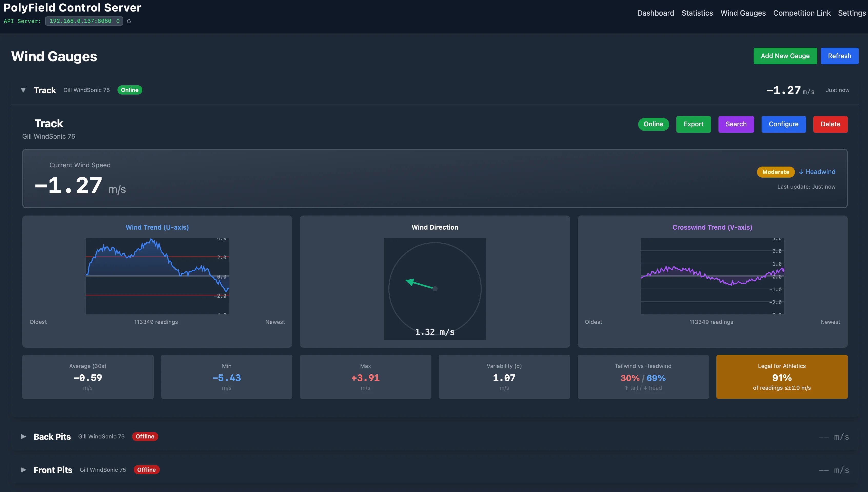Expand the Front Pits gauge section

click(23, 470)
